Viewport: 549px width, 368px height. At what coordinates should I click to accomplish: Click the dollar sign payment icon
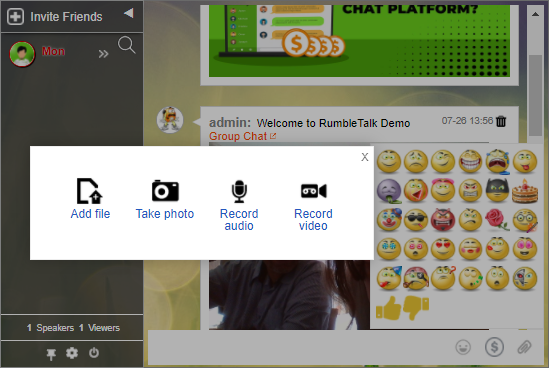point(494,347)
